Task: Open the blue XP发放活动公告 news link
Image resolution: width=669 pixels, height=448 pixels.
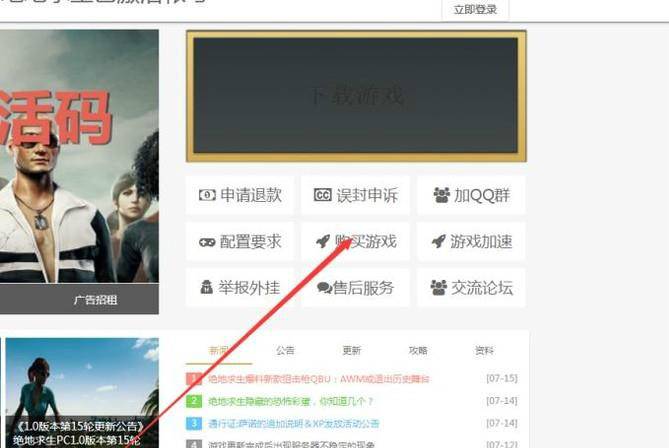Action: [294, 424]
